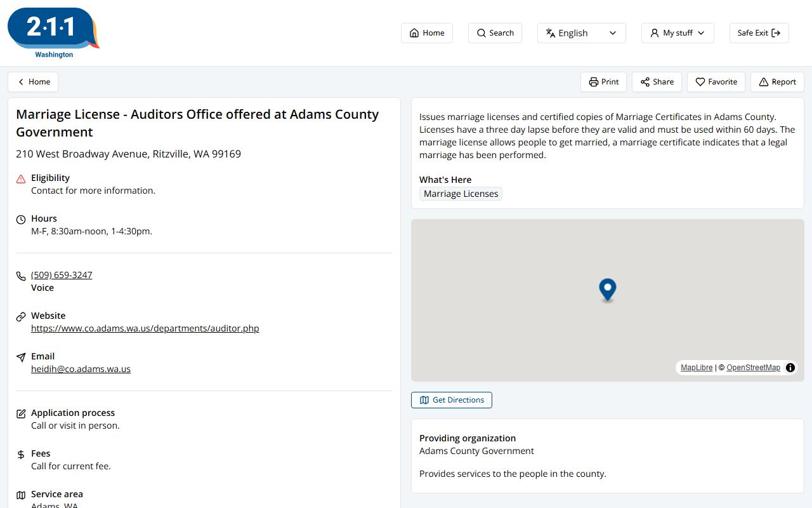Open the co.adams.wa.us auditor website link
Image resolution: width=812 pixels, height=508 pixels.
click(145, 328)
